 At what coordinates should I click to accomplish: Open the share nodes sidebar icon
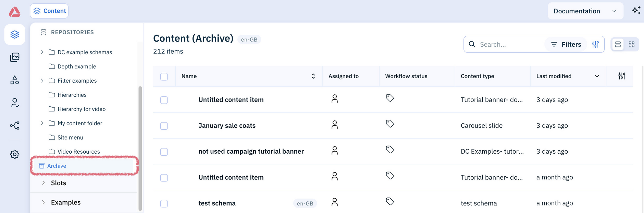coord(15,126)
